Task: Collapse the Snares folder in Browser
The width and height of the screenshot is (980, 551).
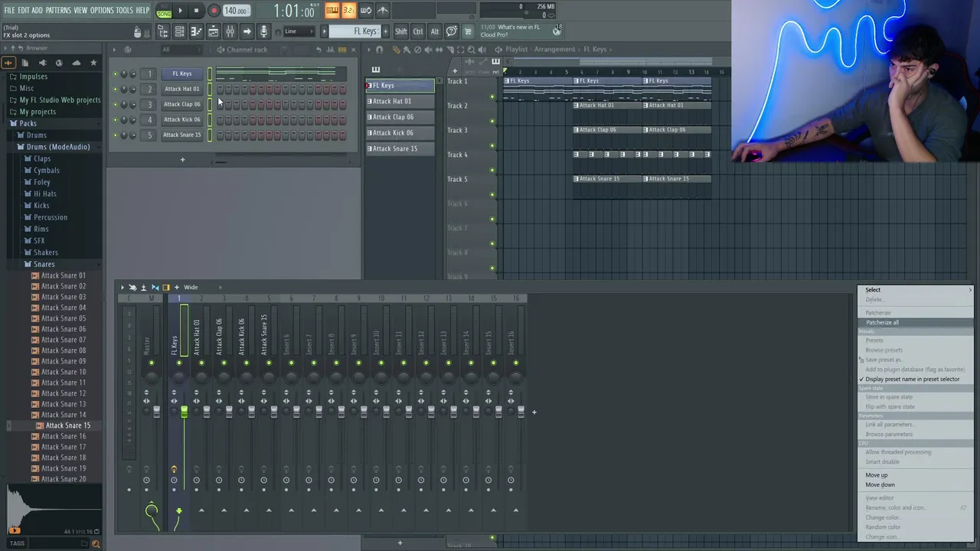Action: 44,264
